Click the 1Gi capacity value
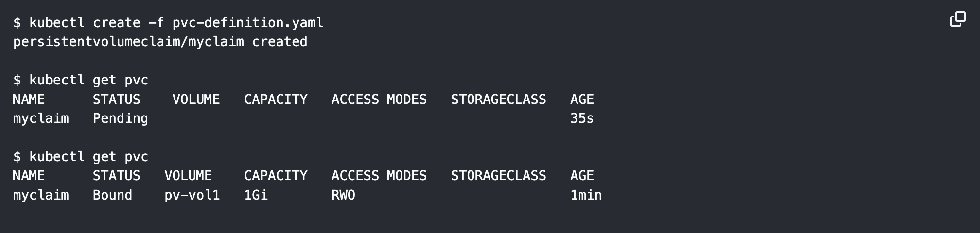980x233 pixels. (256, 195)
